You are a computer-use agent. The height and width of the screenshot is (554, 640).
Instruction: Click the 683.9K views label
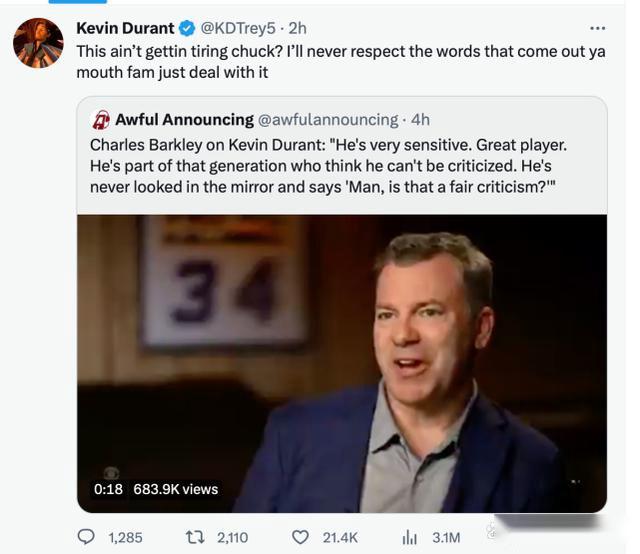pyautogui.click(x=175, y=489)
